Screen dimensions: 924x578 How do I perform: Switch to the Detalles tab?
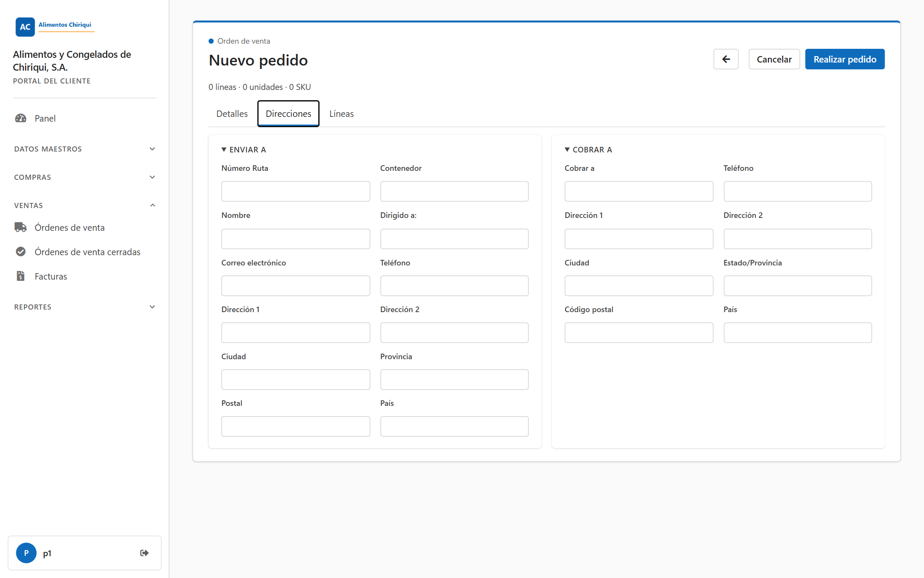coord(232,114)
